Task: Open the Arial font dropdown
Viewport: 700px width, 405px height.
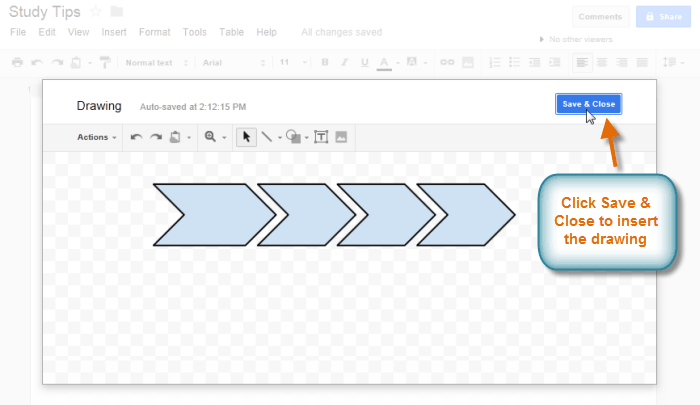Action: click(233, 63)
